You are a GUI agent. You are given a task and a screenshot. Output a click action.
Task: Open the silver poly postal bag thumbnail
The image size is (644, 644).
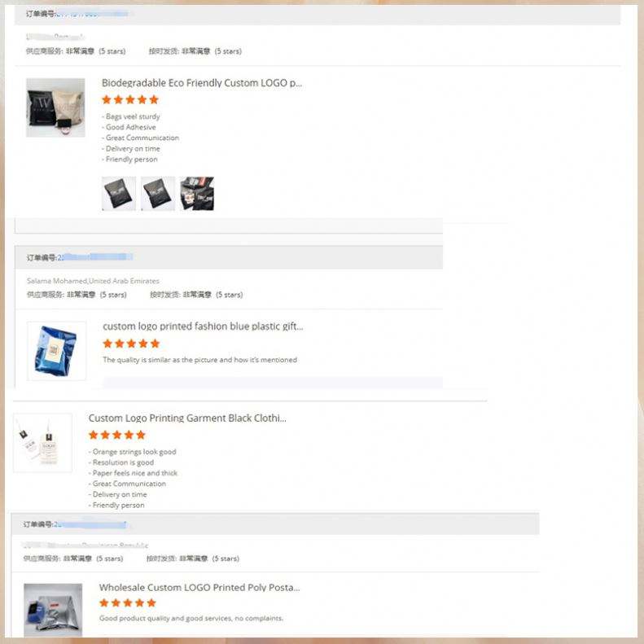[x=53, y=610]
